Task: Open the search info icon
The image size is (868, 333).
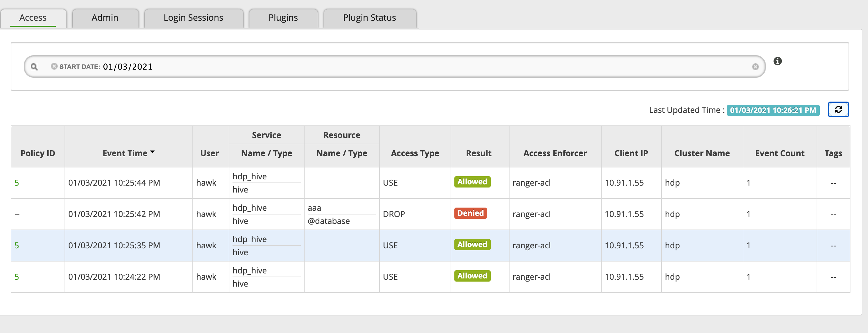Action: click(x=777, y=61)
